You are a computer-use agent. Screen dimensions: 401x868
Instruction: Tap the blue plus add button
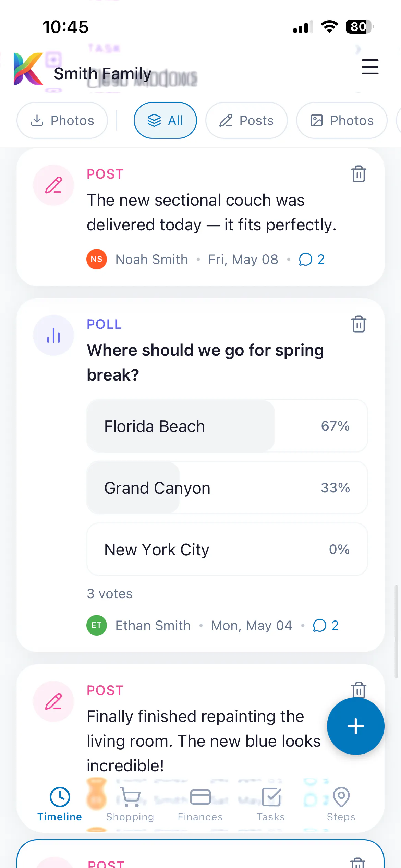click(355, 726)
